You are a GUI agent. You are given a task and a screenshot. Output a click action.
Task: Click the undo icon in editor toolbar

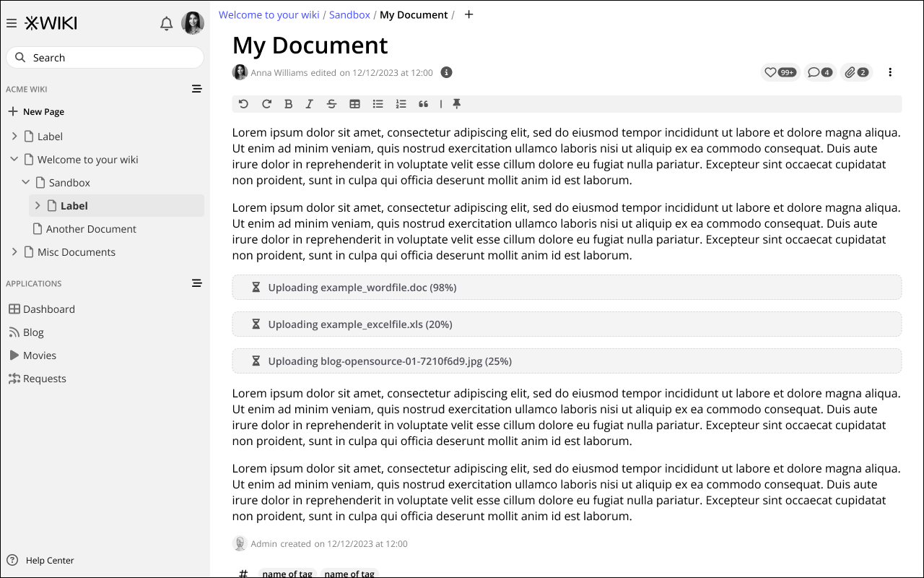(243, 104)
